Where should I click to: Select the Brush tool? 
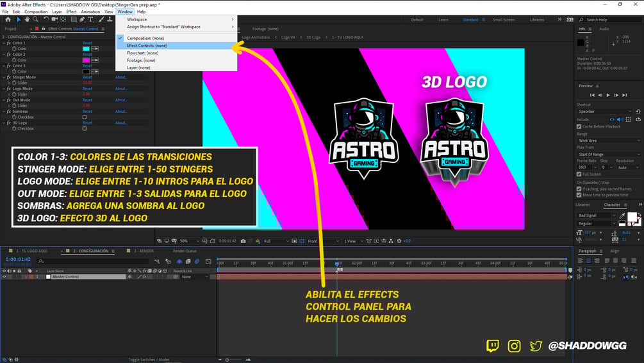(x=101, y=19)
